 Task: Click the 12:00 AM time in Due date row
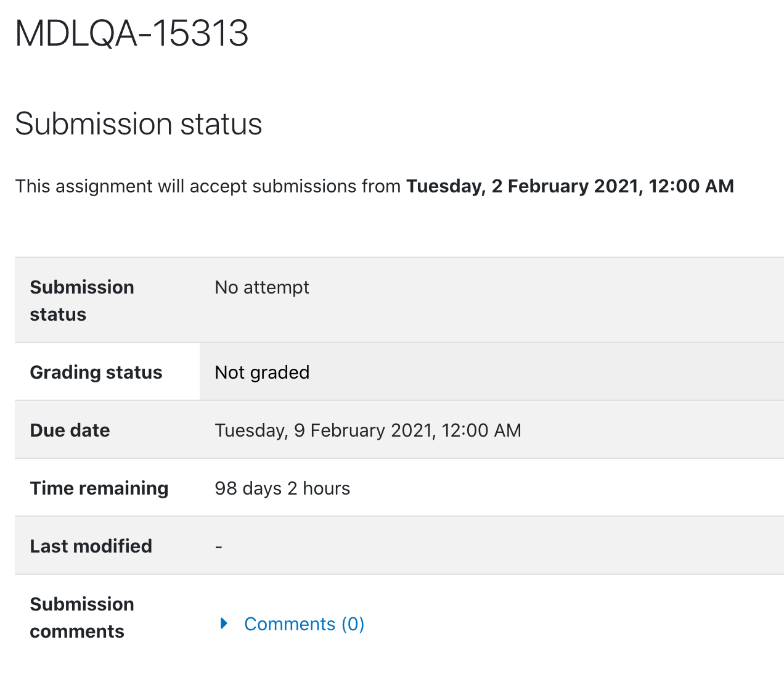click(x=482, y=430)
